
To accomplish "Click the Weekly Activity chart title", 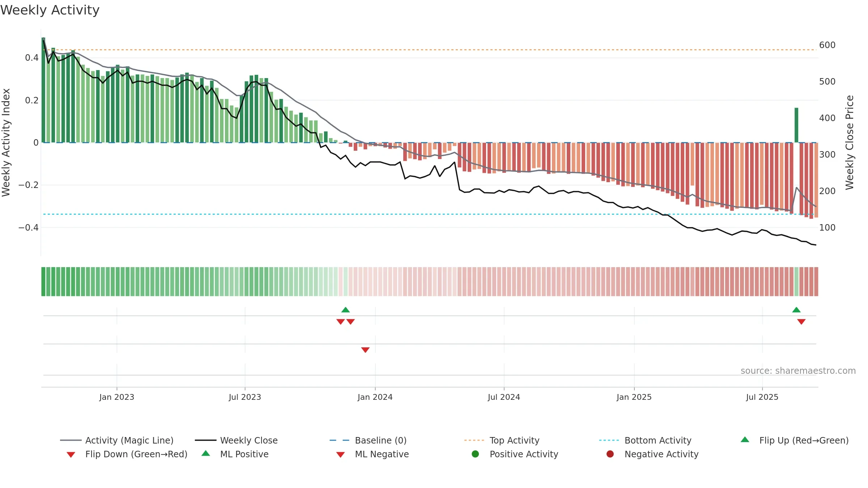I will click(x=50, y=10).
